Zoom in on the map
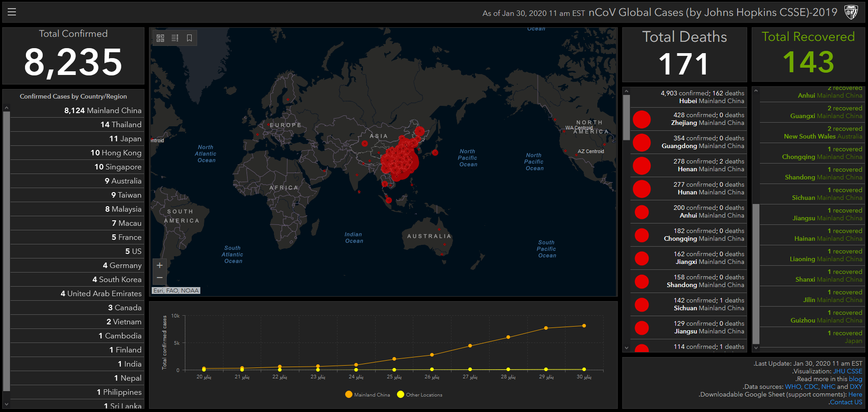This screenshot has height=412, width=868. 159,265
